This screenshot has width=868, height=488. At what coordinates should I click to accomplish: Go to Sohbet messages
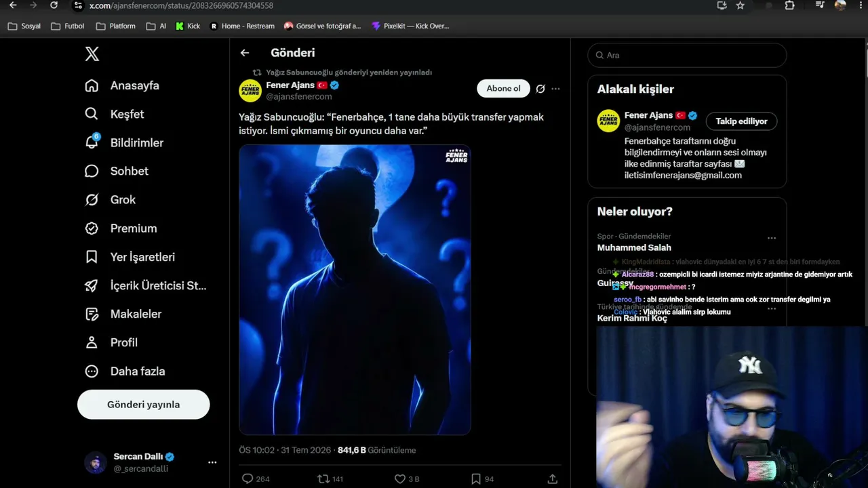pyautogui.click(x=116, y=171)
